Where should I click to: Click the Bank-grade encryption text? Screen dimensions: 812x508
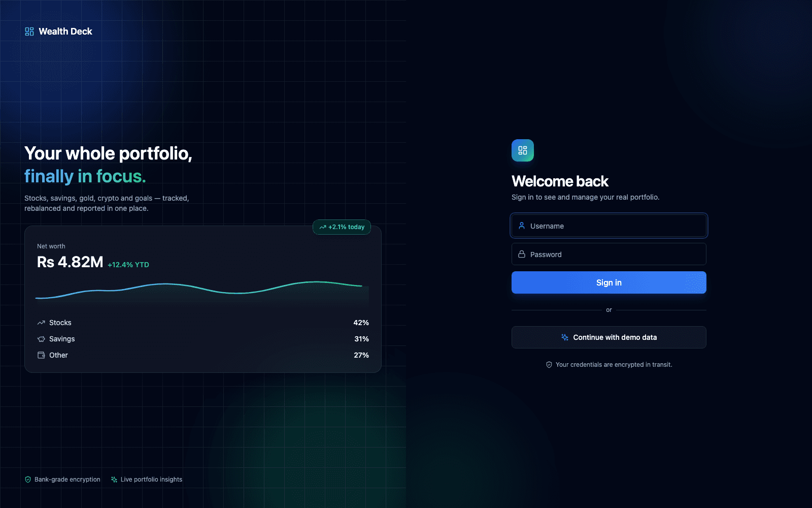(x=67, y=480)
